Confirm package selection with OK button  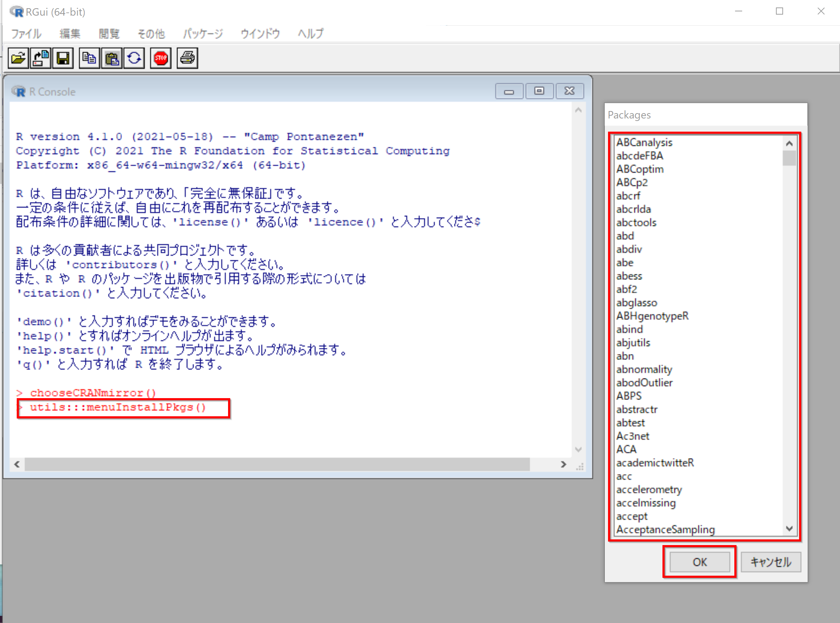pyautogui.click(x=699, y=562)
